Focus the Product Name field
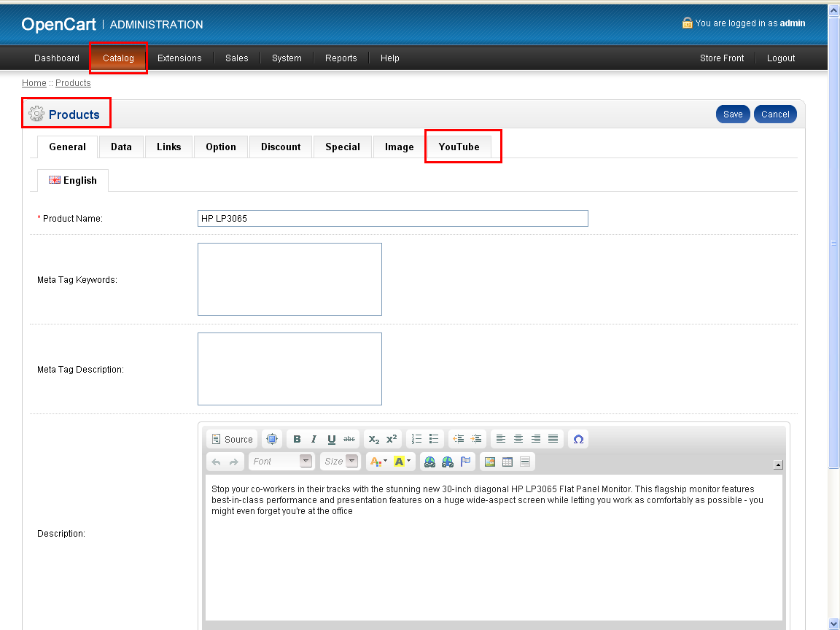Viewport: 840px width, 630px height. point(393,219)
